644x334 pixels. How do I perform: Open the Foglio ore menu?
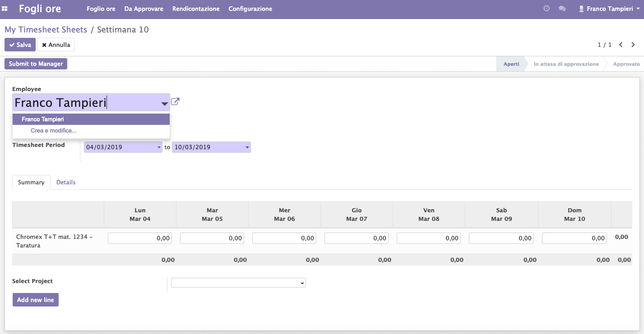101,9
